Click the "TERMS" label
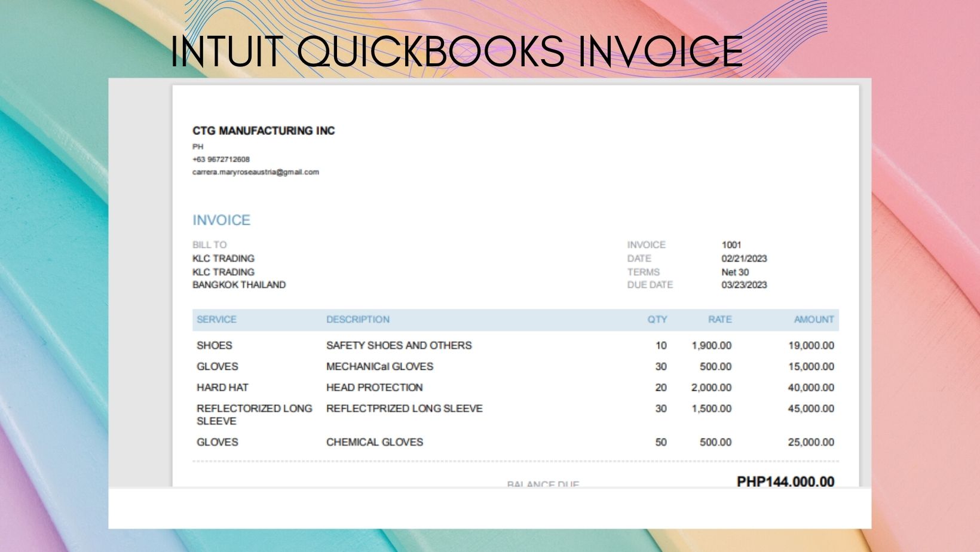Viewport: 980px width, 552px height. (643, 272)
